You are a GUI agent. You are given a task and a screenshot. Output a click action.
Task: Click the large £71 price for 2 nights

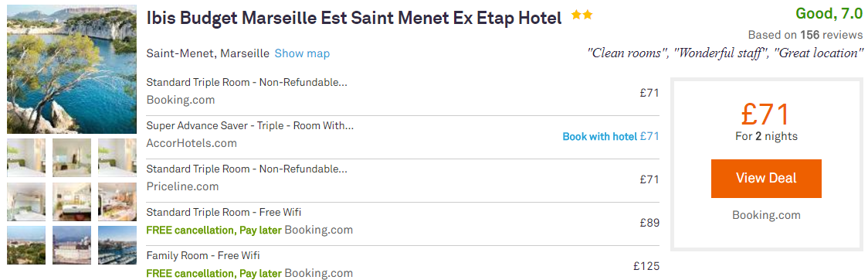coord(766,114)
